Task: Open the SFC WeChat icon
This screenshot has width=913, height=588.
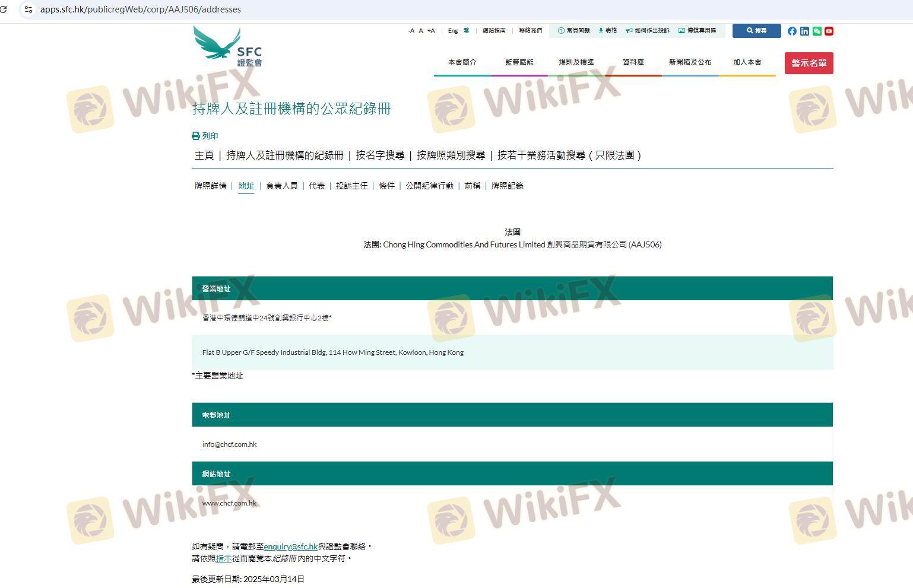Action: click(x=817, y=31)
